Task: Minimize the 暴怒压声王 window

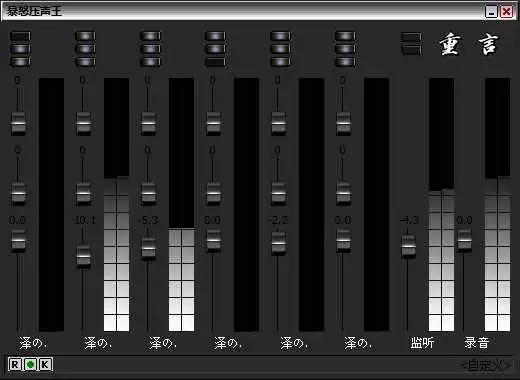Action: [491, 12]
